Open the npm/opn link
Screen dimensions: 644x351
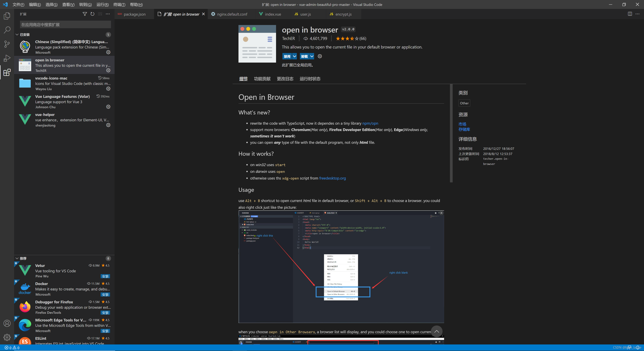[x=370, y=123]
